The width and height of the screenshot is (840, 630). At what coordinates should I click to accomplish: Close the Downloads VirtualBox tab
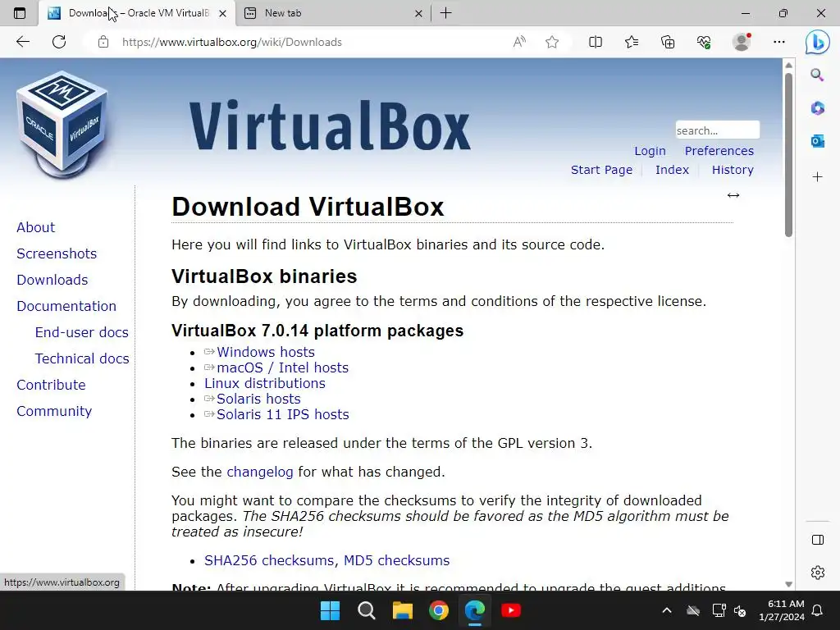222,13
